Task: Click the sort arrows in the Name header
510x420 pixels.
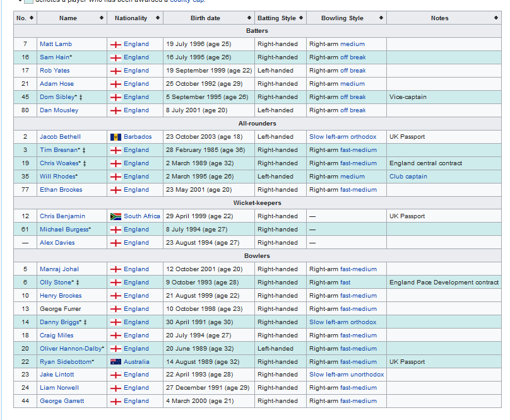Action: pyautogui.click(x=102, y=18)
